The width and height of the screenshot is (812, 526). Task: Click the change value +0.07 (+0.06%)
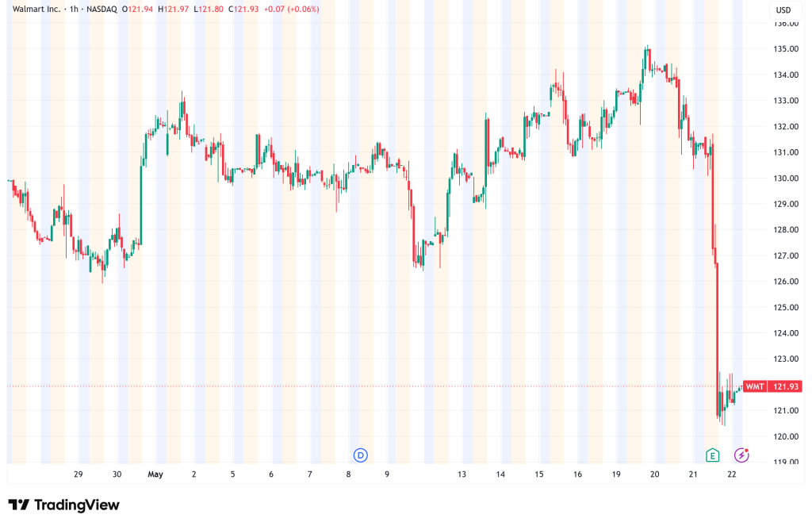coord(292,10)
